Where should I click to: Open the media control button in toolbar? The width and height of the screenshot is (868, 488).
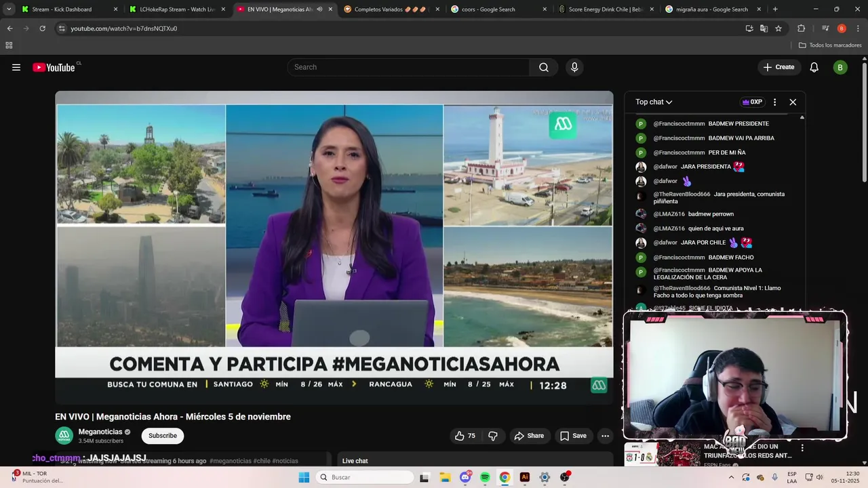[825, 28]
